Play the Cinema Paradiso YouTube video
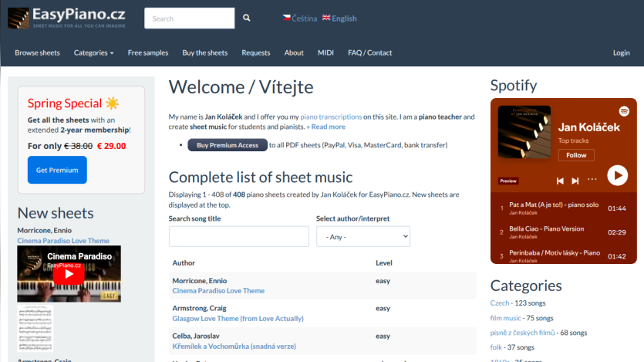 point(69,274)
